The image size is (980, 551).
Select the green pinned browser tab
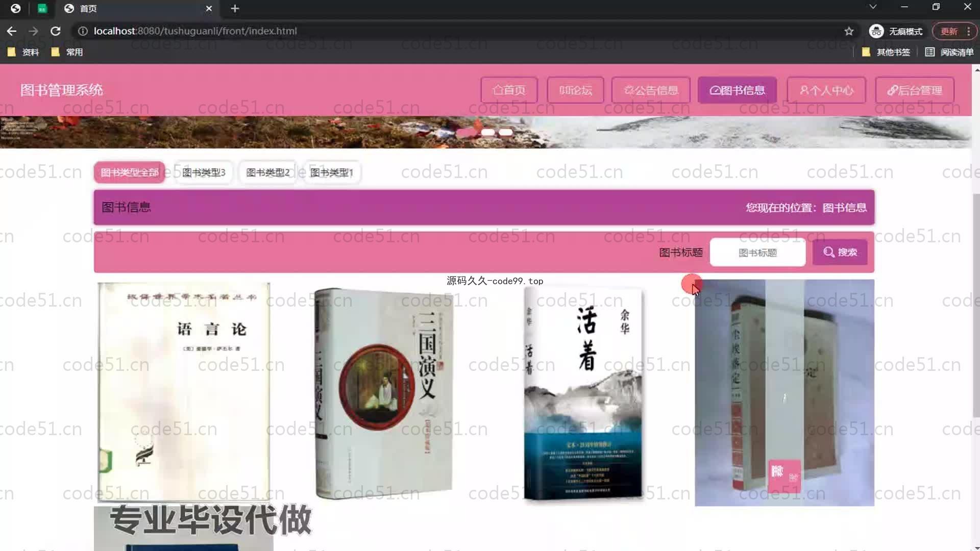42,8
